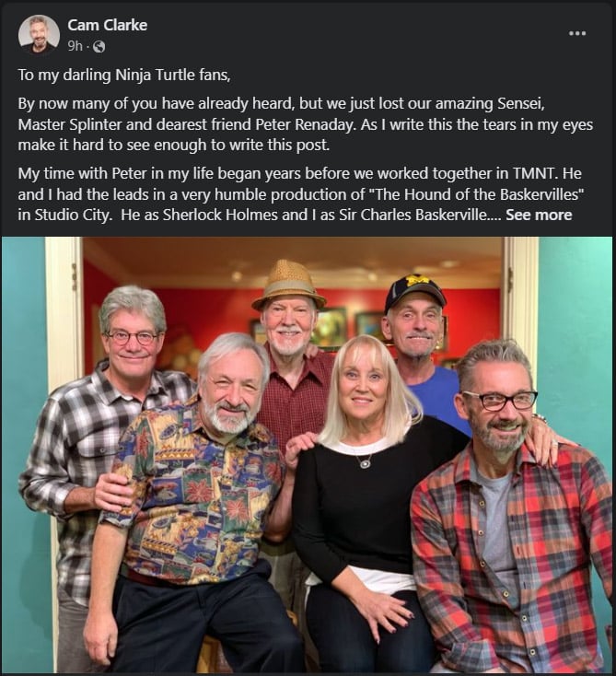Viewport: 616px width, 676px height.
Task: Click the public audience globe icon
Action: tap(99, 46)
